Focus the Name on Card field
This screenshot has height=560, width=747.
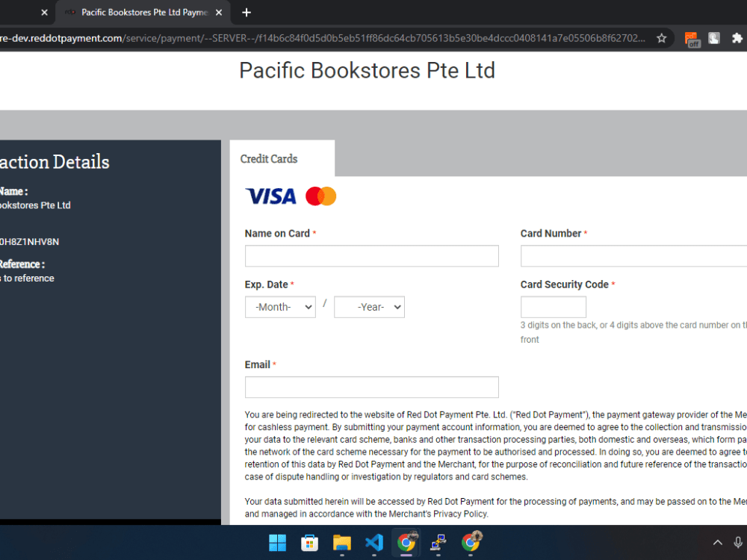pos(371,256)
